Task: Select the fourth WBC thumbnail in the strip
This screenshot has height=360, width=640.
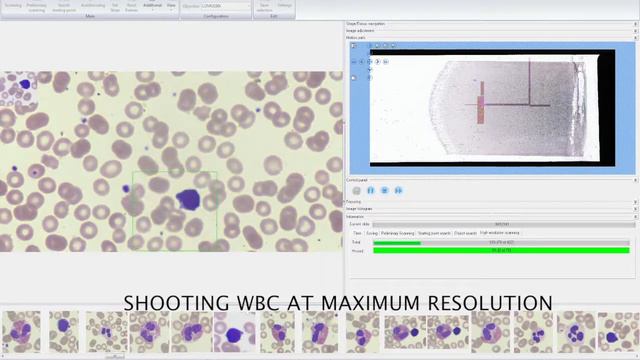Action: [149, 331]
